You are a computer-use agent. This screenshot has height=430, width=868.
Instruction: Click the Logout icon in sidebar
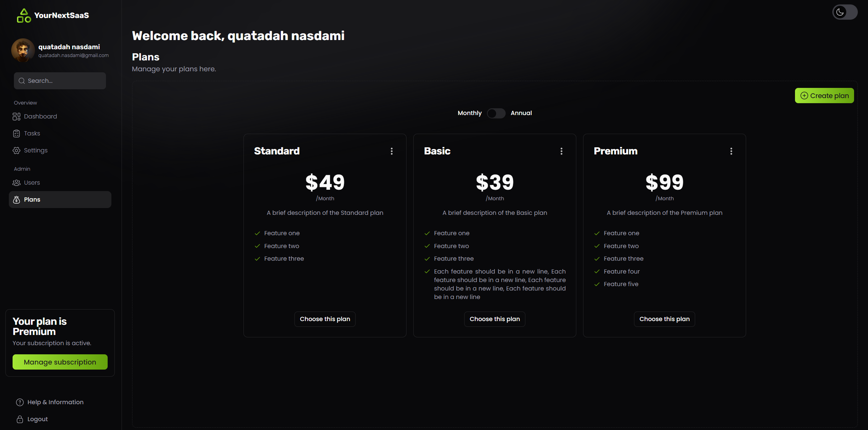[20, 419]
